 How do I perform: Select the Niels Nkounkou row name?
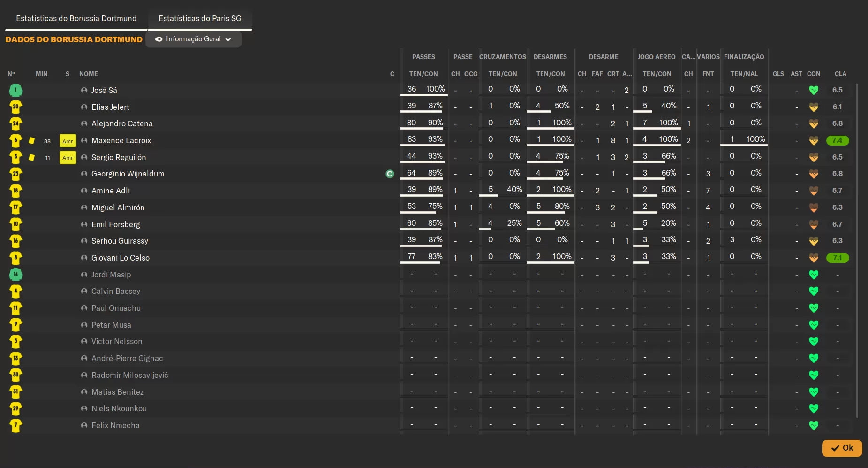click(x=119, y=408)
